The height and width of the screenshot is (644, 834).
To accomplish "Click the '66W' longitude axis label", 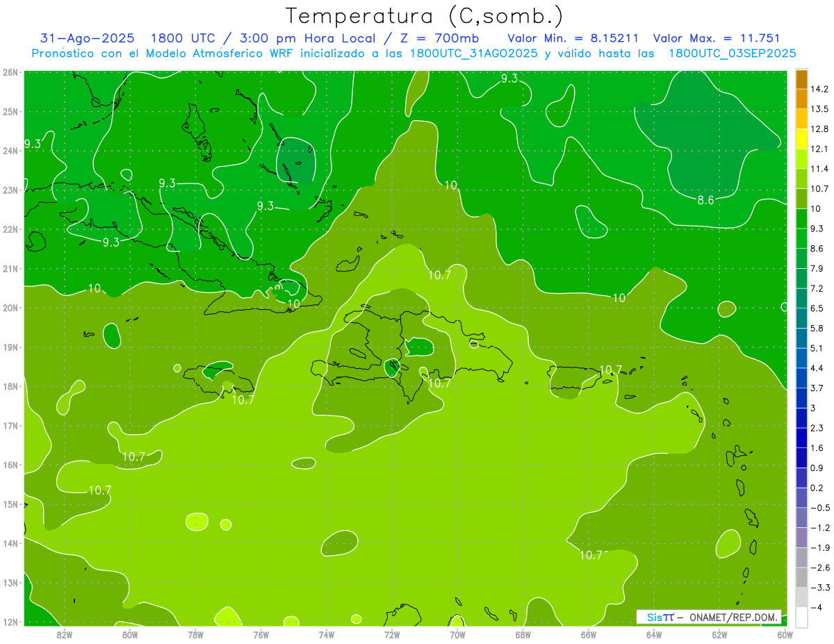I will [588, 634].
